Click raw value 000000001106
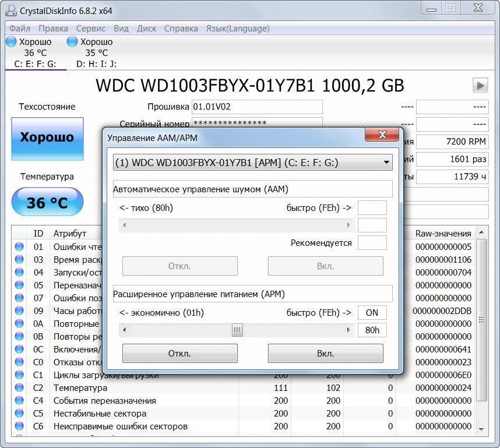The height and width of the screenshot is (448, 500). [x=443, y=260]
